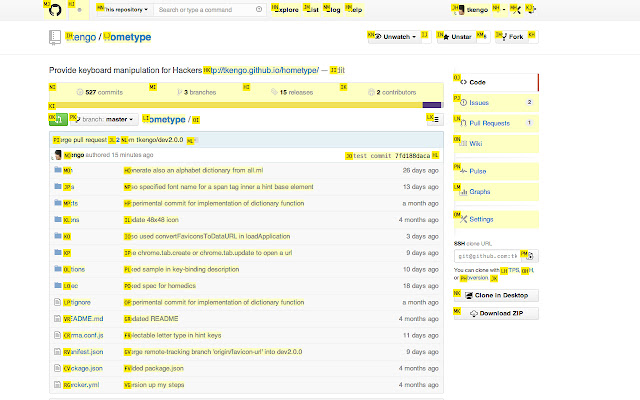This screenshot has height=400, width=640.
Task: Click the purple segment of the language bar
Action: pyautogui.click(x=432, y=105)
